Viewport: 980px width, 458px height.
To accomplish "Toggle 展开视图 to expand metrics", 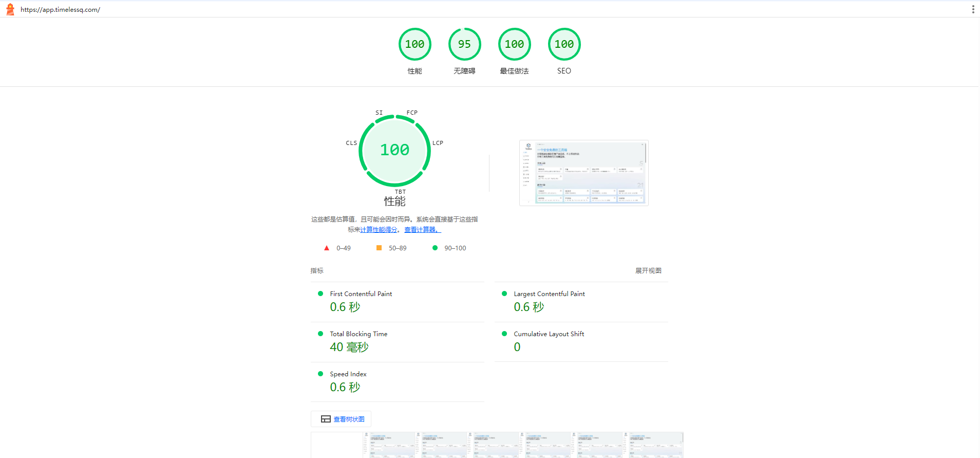I will point(648,270).
